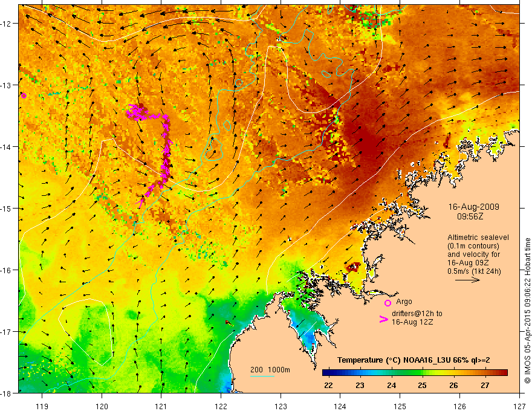Click the '16-Aug 12Z' drifter time text

412,322
